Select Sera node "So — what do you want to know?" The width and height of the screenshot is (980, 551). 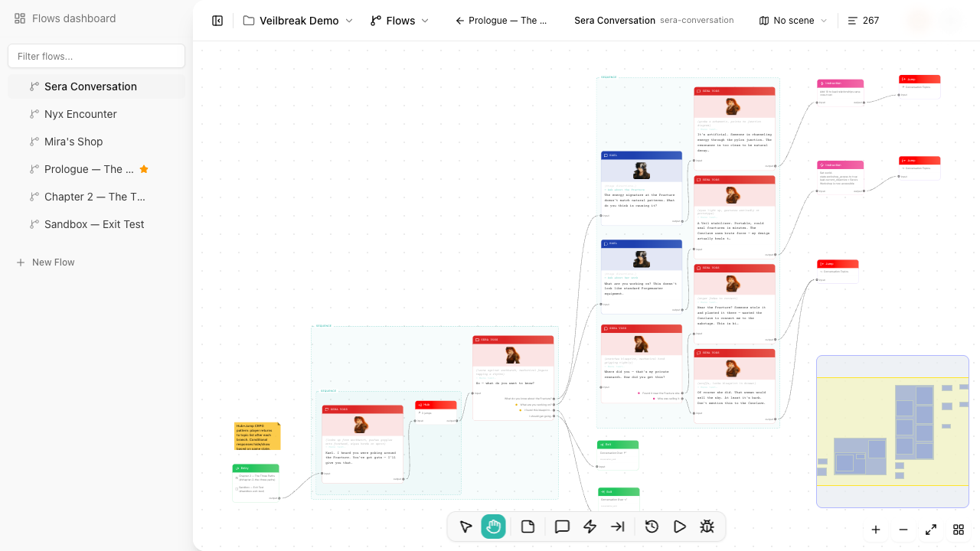click(x=513, y=378)
